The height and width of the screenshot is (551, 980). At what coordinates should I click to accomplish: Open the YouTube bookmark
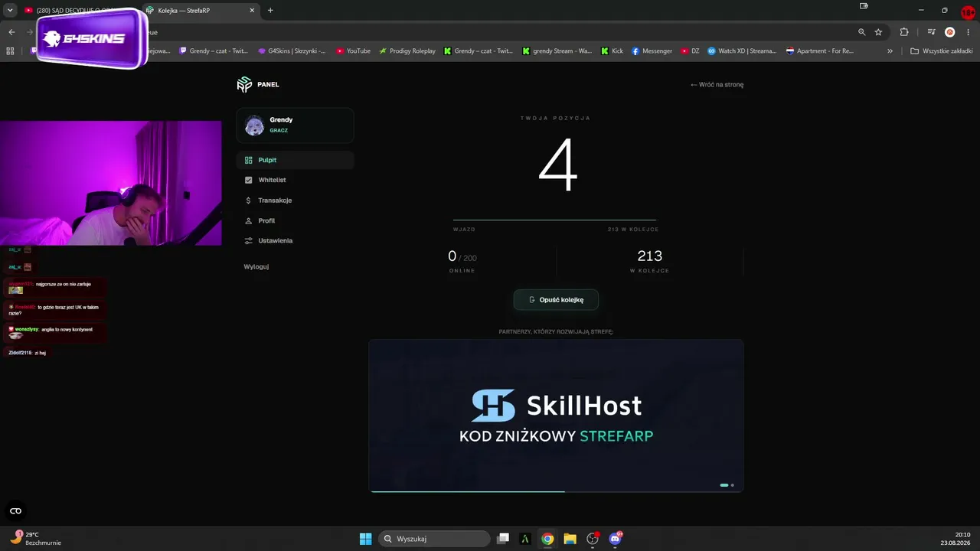pos(353,51)
